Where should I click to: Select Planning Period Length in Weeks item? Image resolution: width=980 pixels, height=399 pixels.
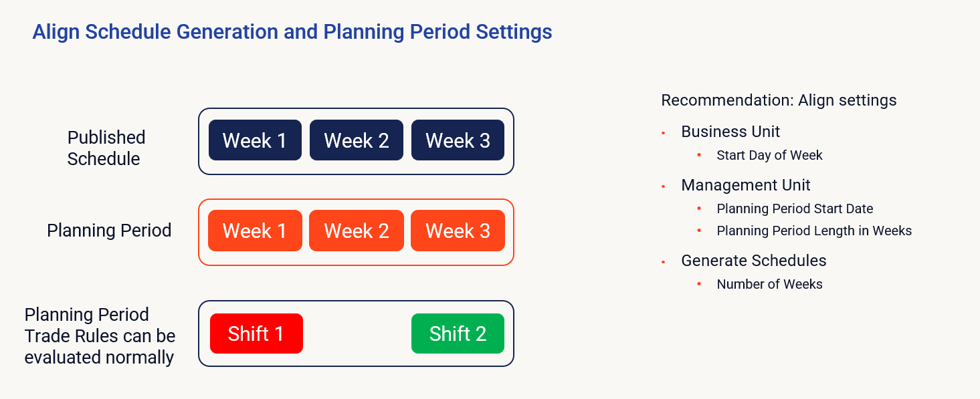[814, 231]
